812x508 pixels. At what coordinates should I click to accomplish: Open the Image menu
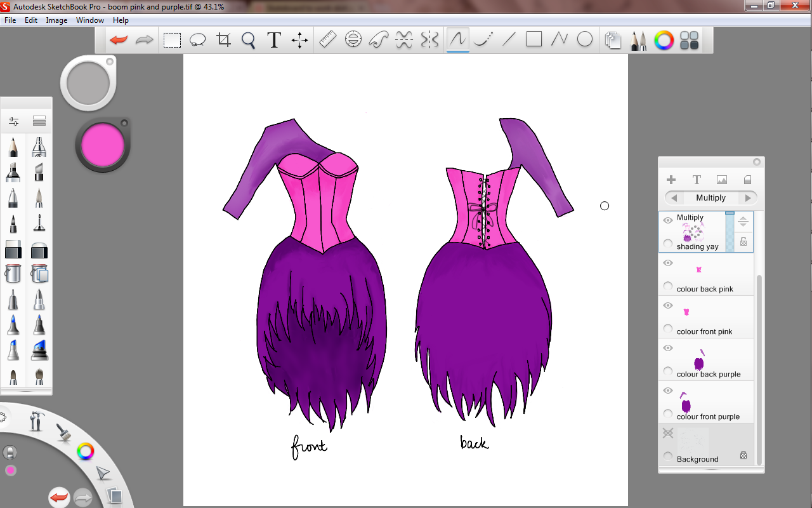[x=56, y=20]
